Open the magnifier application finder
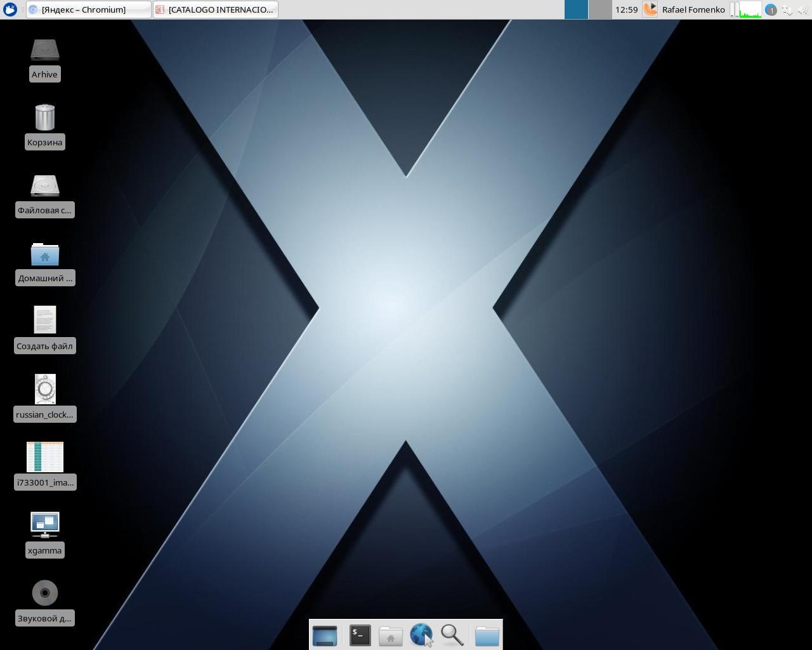Image resolution: width=812 pixels, height=650 pixels. coord(452,635)
